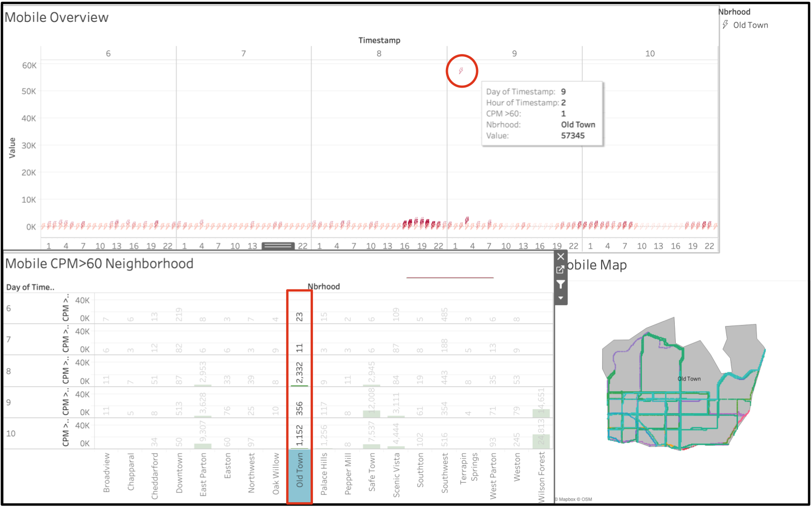812x507 pixels.
Task: Open the go-to-sheet icon
Action: [561, 270]
